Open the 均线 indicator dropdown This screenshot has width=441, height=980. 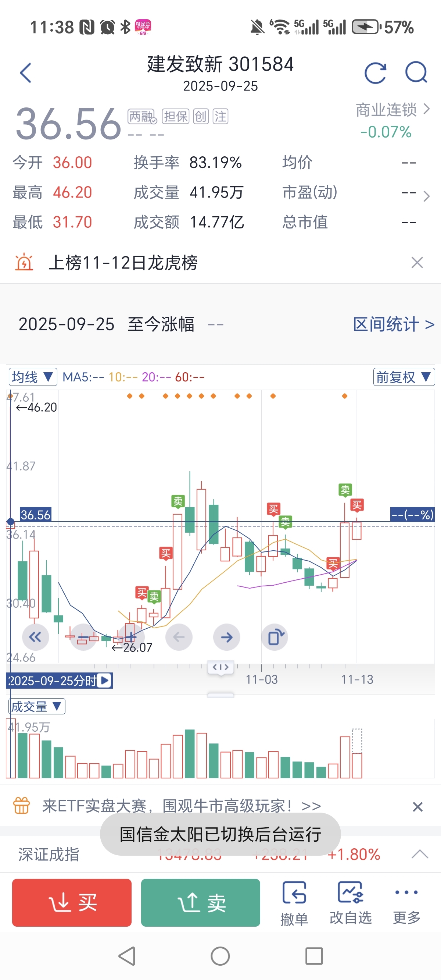point(33,377)
